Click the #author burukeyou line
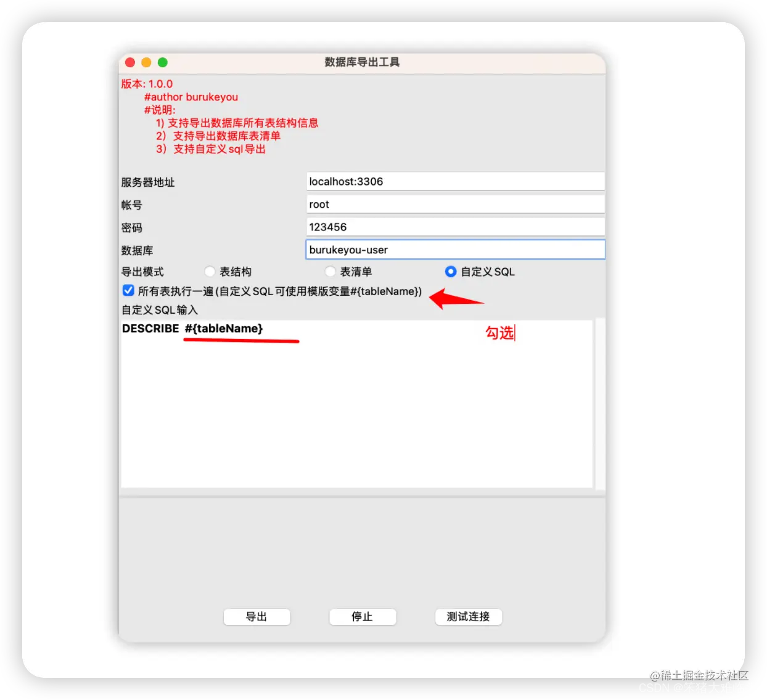The width and height of the screenshot is (767, 700). click(191, 97)
